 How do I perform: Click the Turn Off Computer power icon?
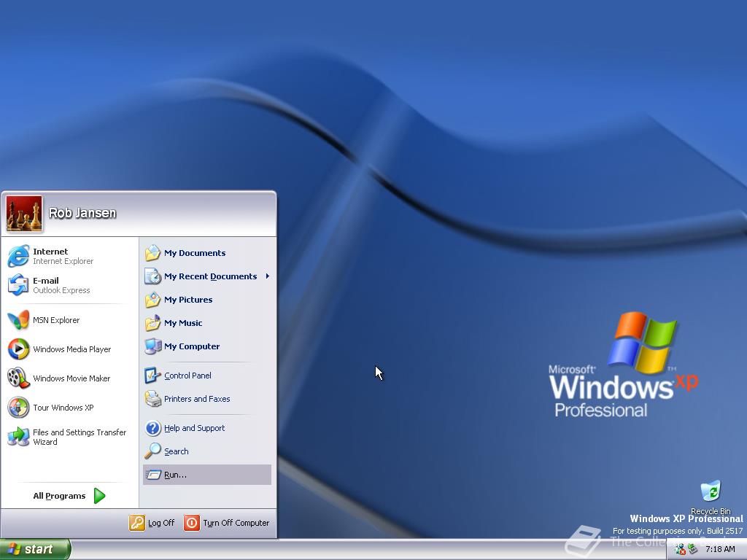coord(192,523)
